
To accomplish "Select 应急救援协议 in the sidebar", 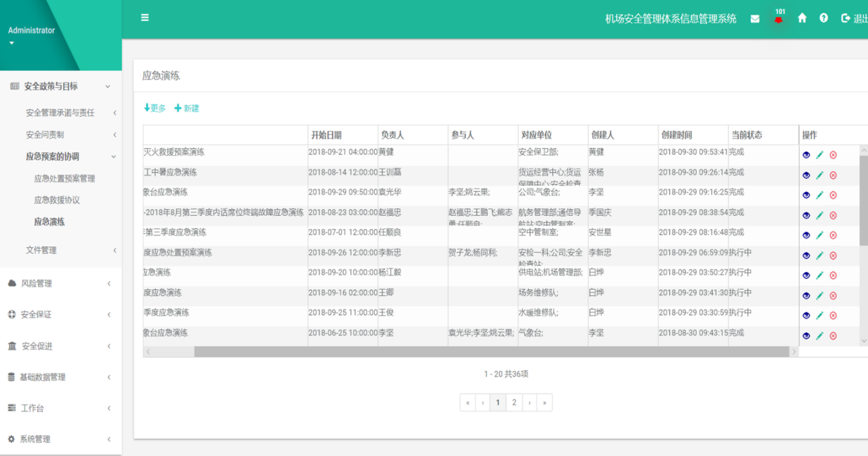I will click(57, 200).
